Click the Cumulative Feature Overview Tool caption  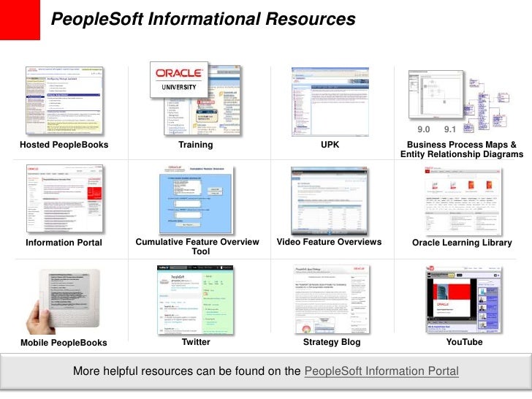coord(197,246)
